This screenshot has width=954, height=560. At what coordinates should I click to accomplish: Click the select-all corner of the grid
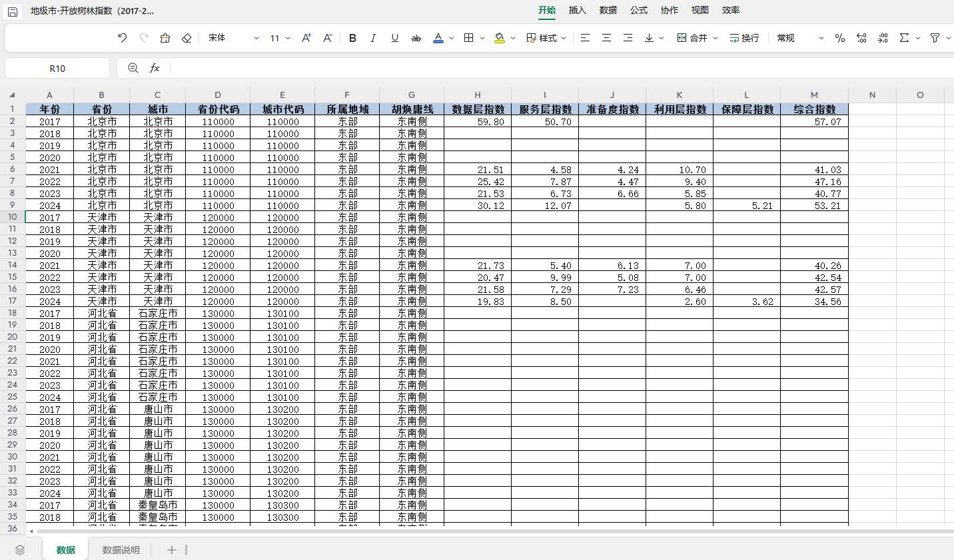(x=12, y=95)
